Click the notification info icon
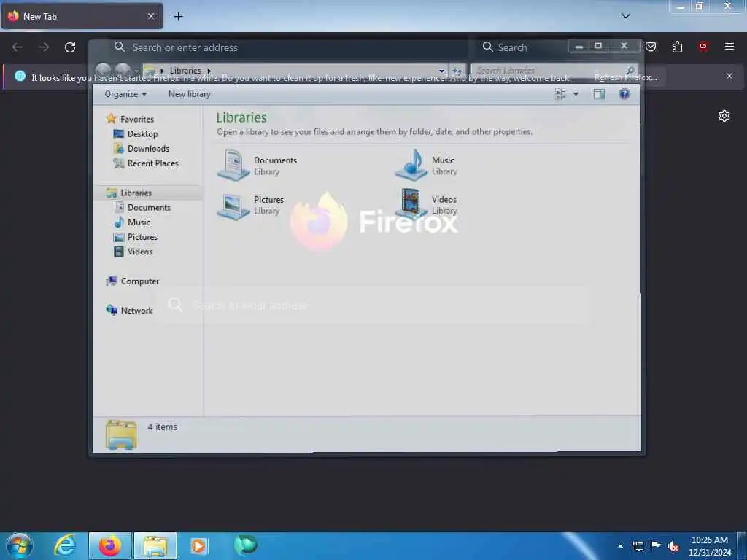 (x=20, y=76)
